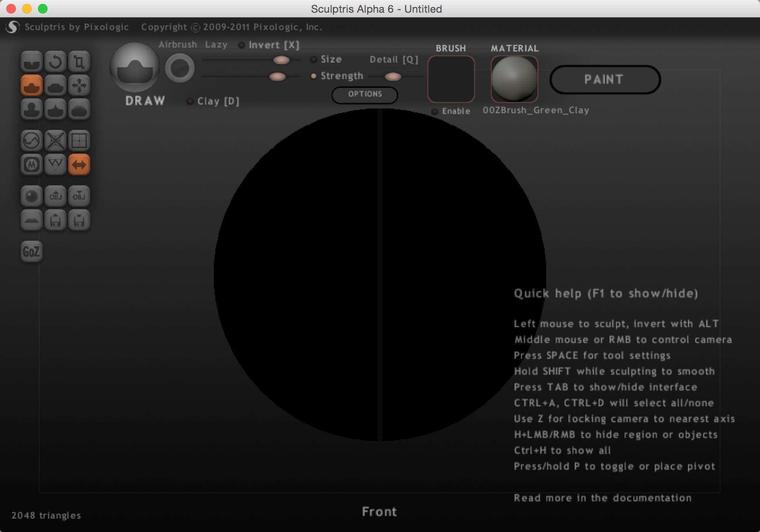Screen dimensions: 760x532
Task: Click the 'Ctrl+H to show all' help line
Action: (562, 450)
